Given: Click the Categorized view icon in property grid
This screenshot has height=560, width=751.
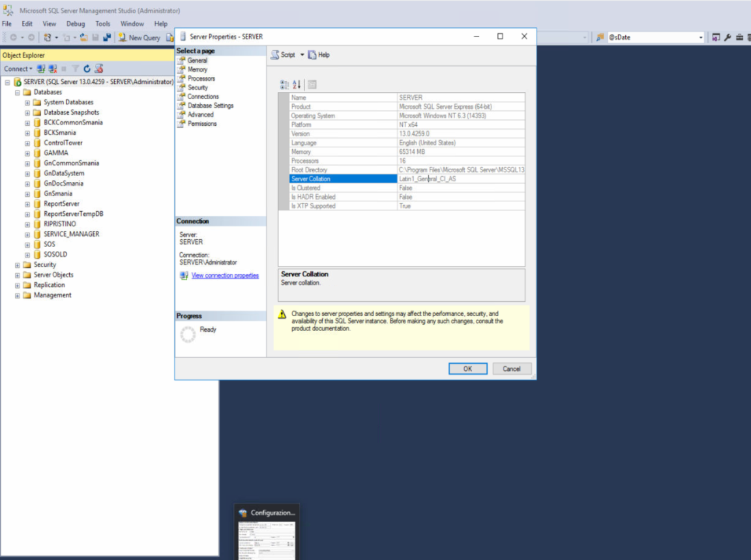Looking at the screenshot, I should (x=284, y=85).
